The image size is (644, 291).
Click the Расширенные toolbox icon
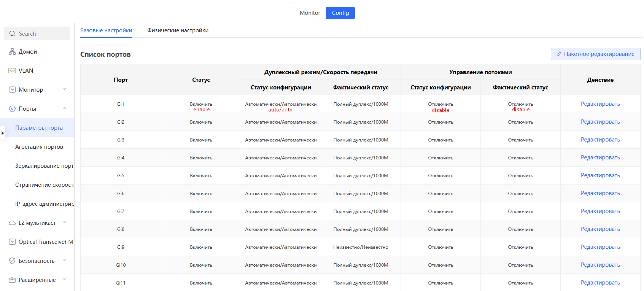12,280
